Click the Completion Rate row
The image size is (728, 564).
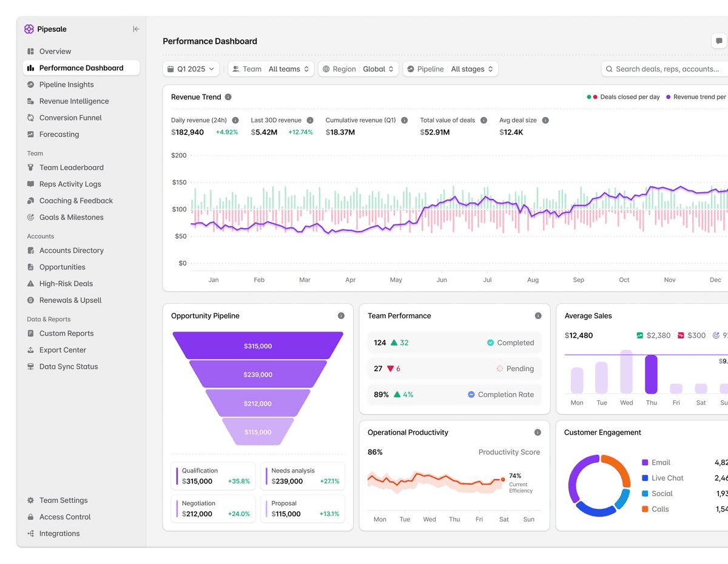coord(454,394)
